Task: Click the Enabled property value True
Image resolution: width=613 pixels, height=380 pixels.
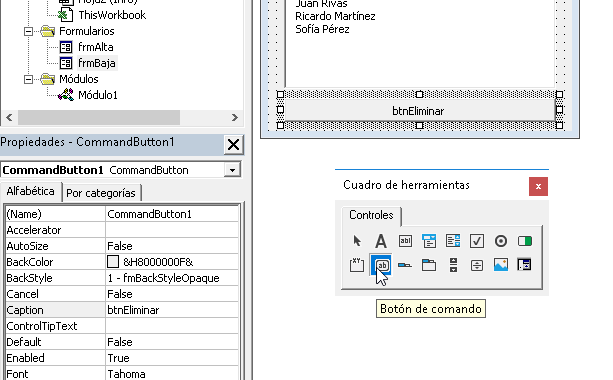Action: [x=172, y=358]
